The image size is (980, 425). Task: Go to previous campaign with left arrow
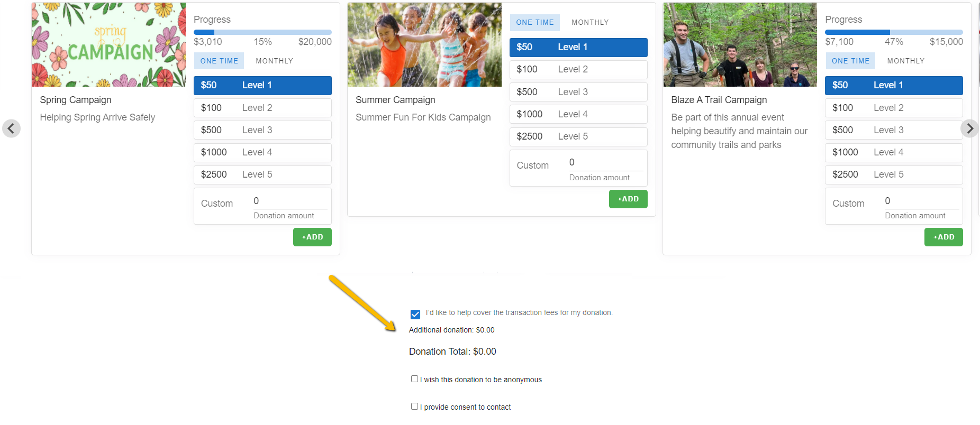[11, 128]
